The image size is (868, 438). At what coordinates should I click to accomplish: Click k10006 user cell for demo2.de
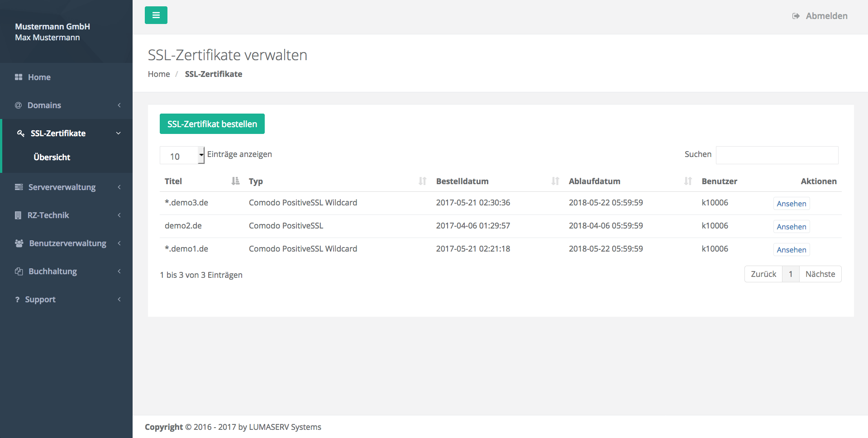[715, 226]
